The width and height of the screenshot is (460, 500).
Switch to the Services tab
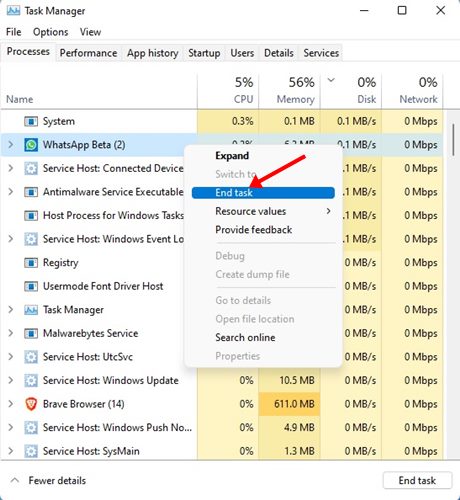321,53
